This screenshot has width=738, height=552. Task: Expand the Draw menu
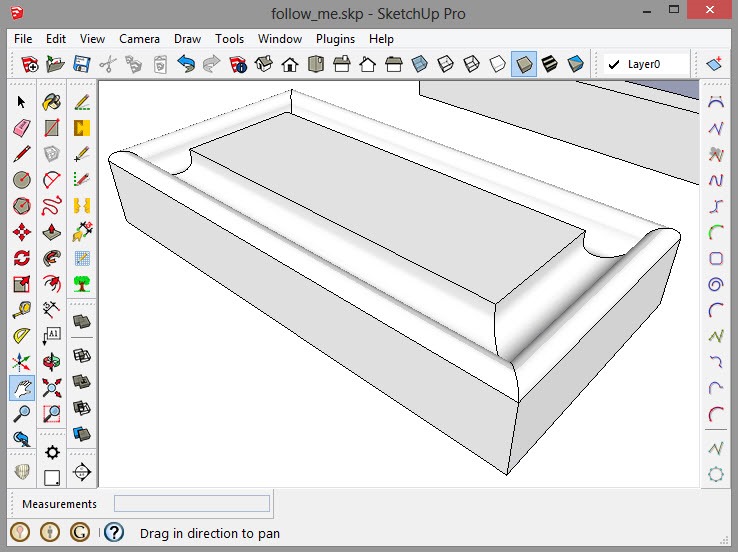tap(187, 39)
